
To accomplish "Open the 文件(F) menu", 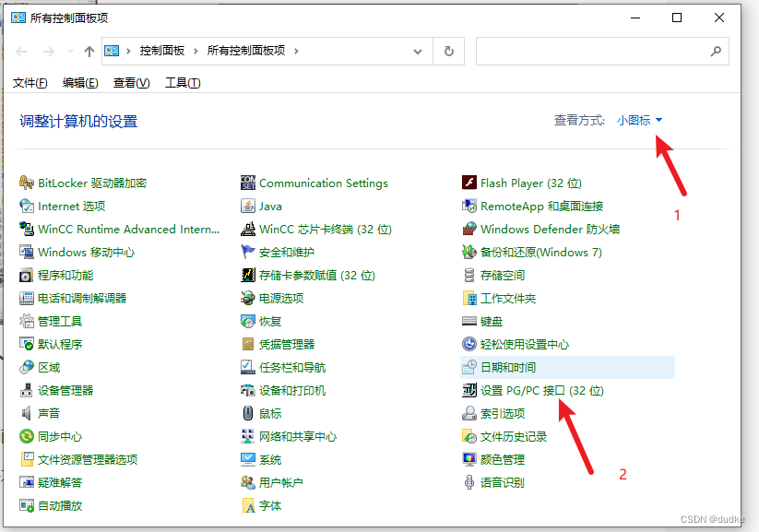I will point(30,83).
